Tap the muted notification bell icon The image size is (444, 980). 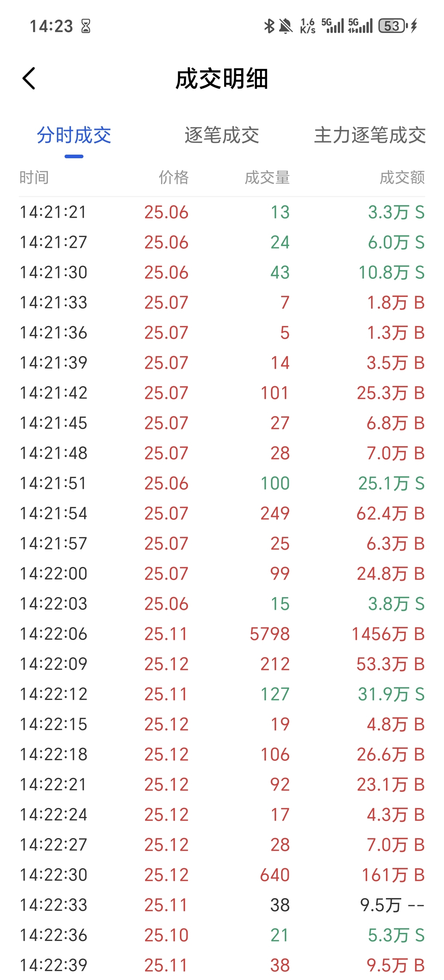[x=285, y=26]
